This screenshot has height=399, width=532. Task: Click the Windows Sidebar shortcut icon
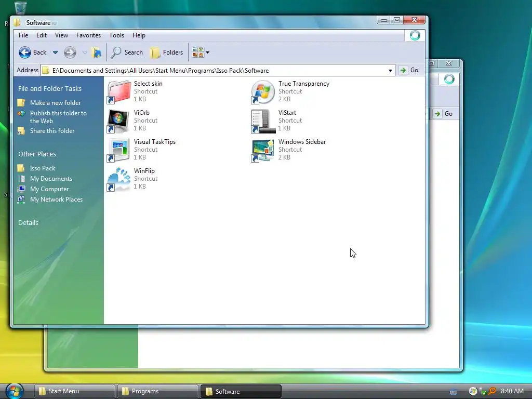263,150
